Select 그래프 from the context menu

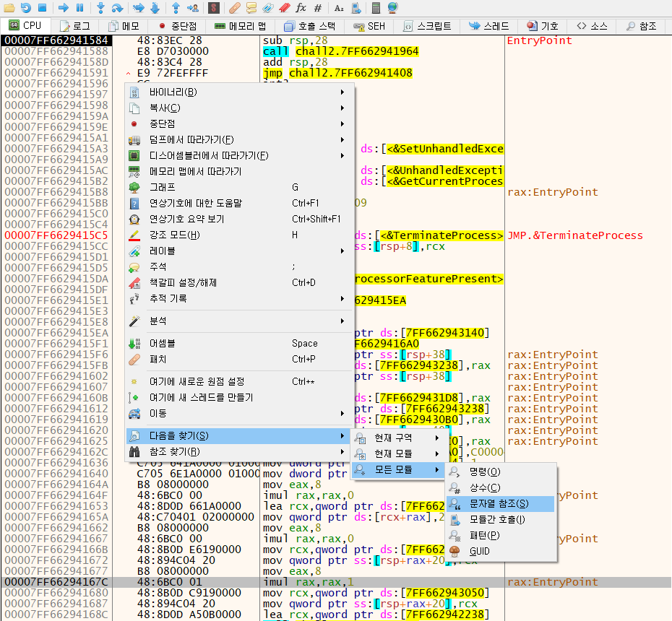[240, 187]
